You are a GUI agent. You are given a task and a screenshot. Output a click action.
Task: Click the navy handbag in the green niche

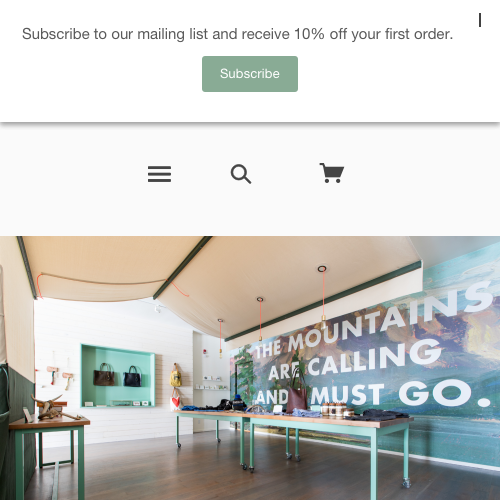133,377
